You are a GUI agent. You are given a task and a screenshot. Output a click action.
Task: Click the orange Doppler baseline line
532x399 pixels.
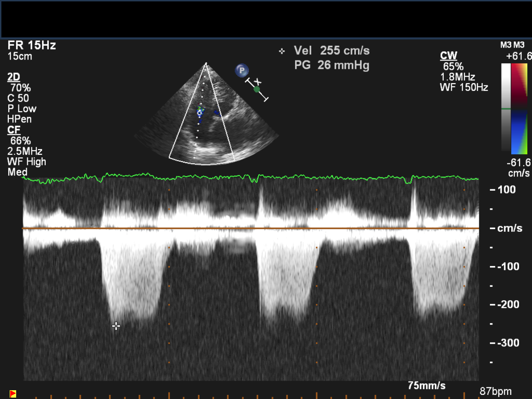[249, 228]
